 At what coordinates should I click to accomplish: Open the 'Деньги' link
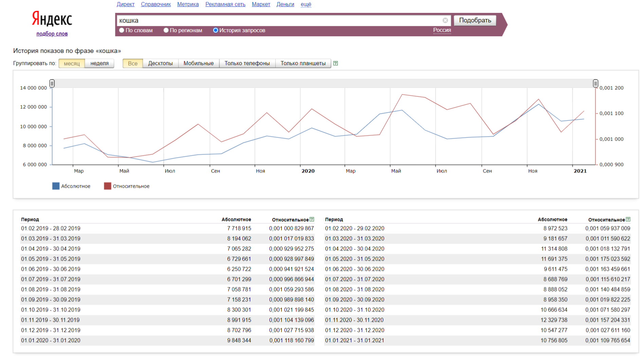click(285, 4)
